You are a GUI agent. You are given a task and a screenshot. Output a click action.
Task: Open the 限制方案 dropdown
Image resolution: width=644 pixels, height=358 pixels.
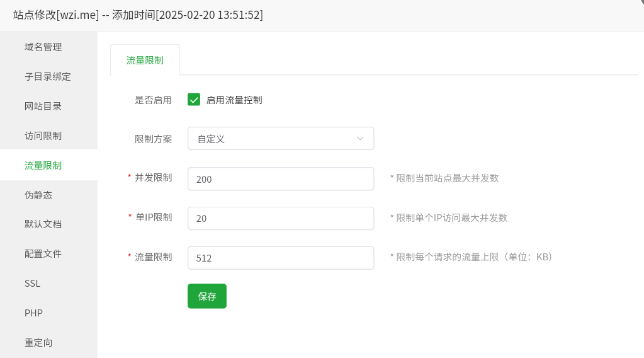tap(280, 139)
